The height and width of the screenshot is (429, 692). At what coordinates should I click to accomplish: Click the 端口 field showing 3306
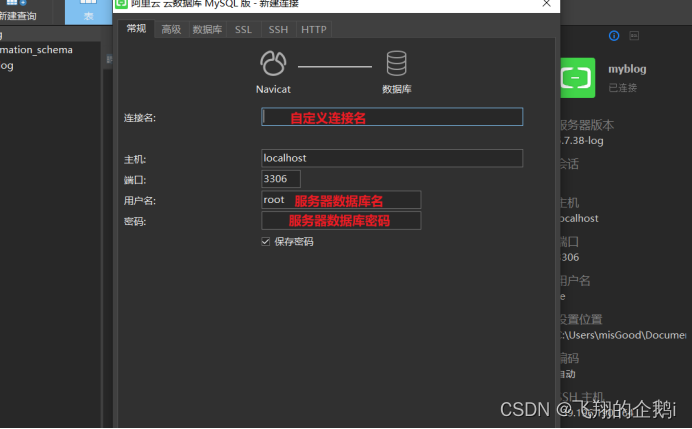pos(281,179)
